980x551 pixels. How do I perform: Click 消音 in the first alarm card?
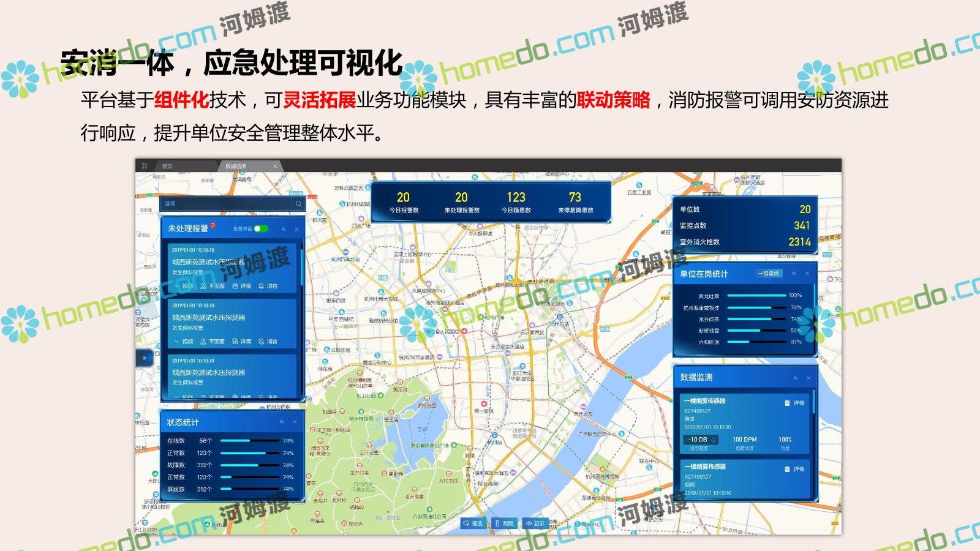268,286
